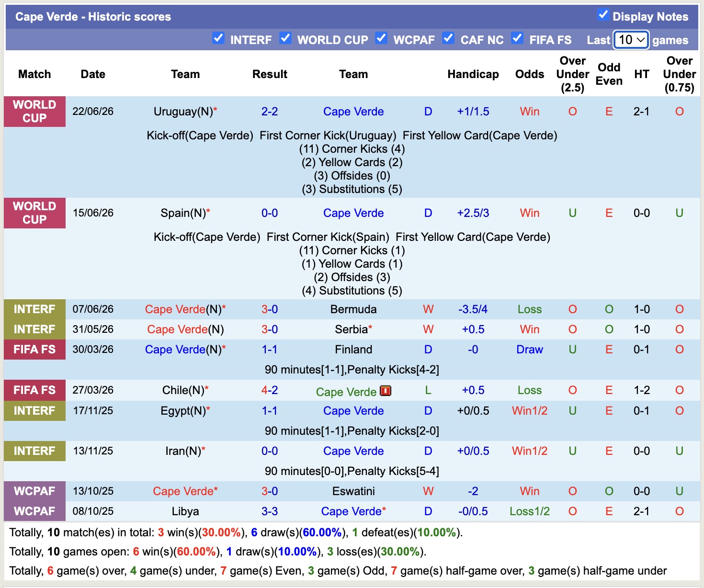The height and width of the screenshot is (588, 704).
Task: Click the Penalty Kicks[5-4] note
Action: pos(393,471)
